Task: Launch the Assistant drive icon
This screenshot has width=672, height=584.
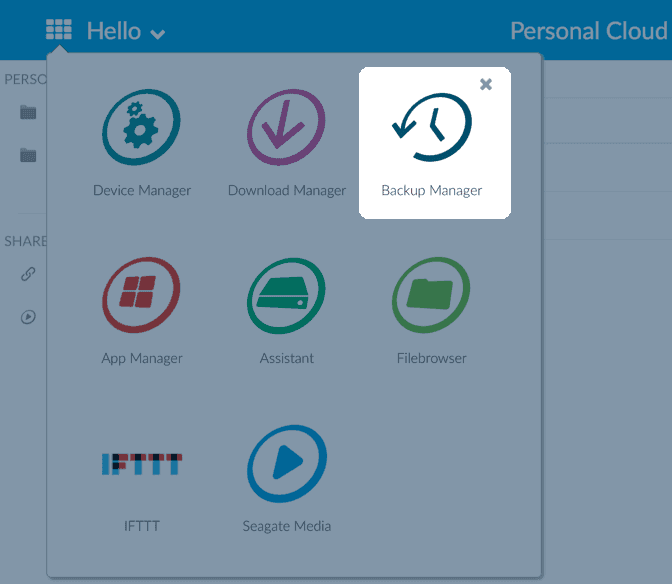Action: point(287,297)
